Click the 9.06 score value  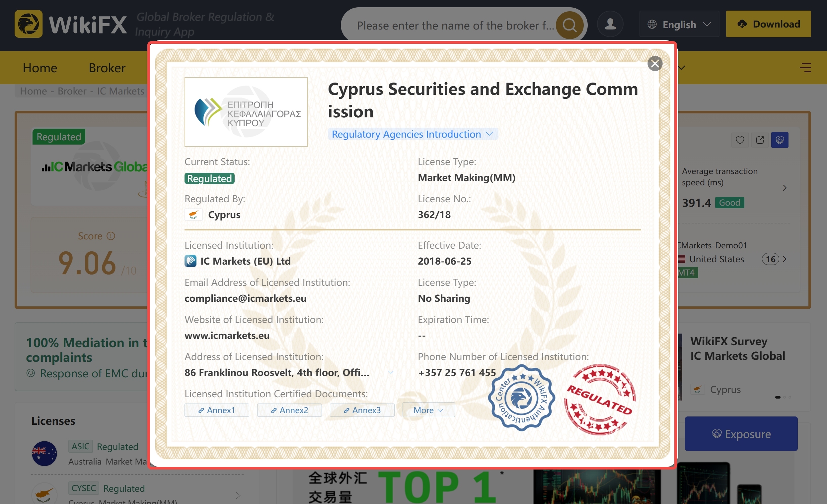[87, 263]
